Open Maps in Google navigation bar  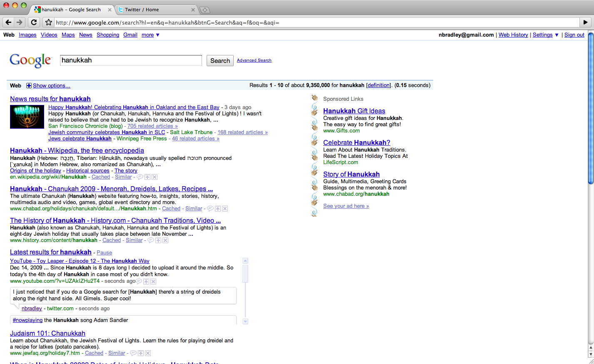(68, 35)
